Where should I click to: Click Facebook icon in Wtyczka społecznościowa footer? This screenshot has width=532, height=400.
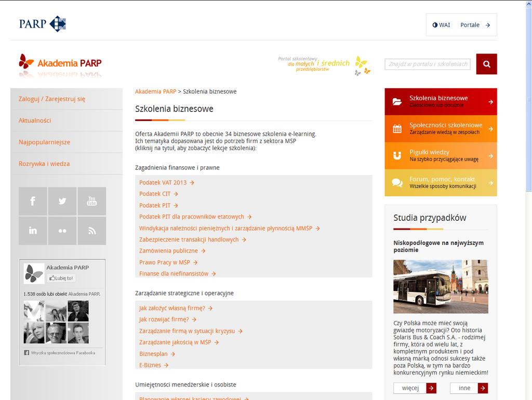[x=26, y=353]
